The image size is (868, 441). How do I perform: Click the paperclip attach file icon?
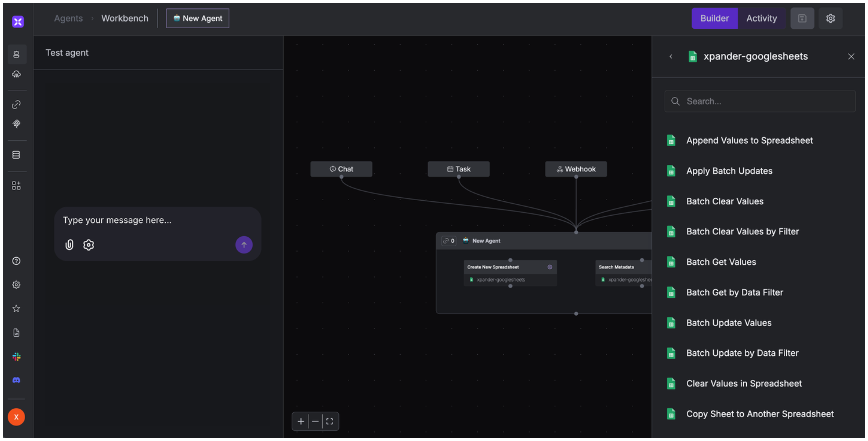tap(69, 245)
